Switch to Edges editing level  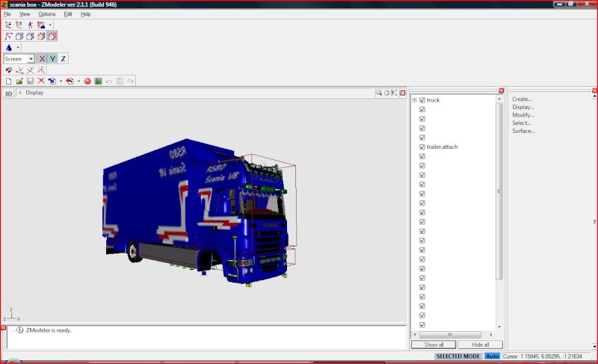[19, 36]
